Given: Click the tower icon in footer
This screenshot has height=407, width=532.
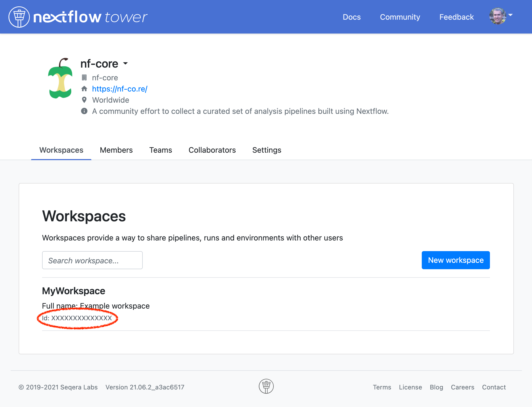Looking at the screenshot, I should (266, 386).
